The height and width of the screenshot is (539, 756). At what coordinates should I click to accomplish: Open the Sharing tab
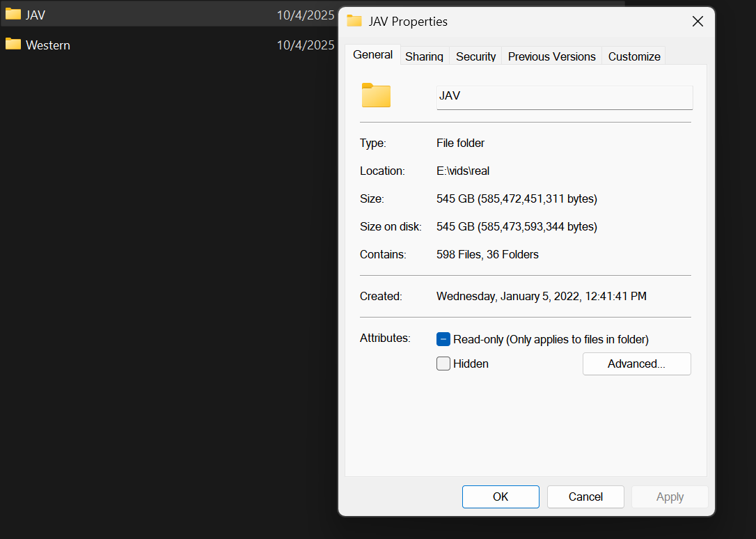[x=424, y=56]
